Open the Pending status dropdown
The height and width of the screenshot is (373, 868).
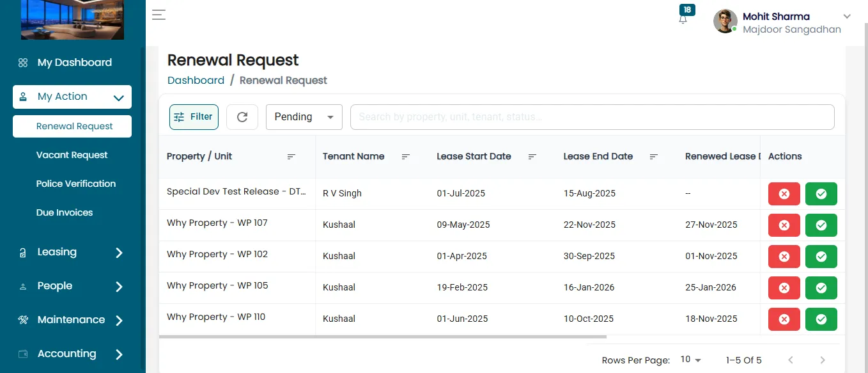(304, 117)
